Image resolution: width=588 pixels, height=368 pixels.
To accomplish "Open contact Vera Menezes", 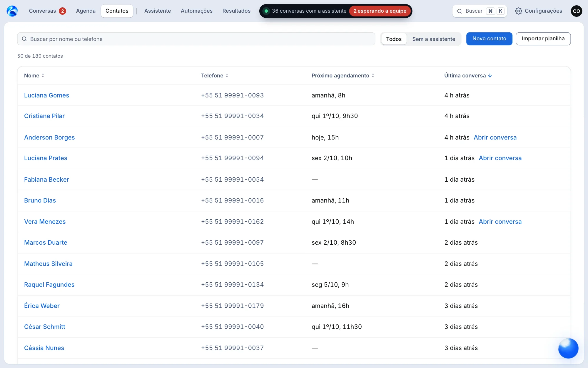I will [45, 222].
